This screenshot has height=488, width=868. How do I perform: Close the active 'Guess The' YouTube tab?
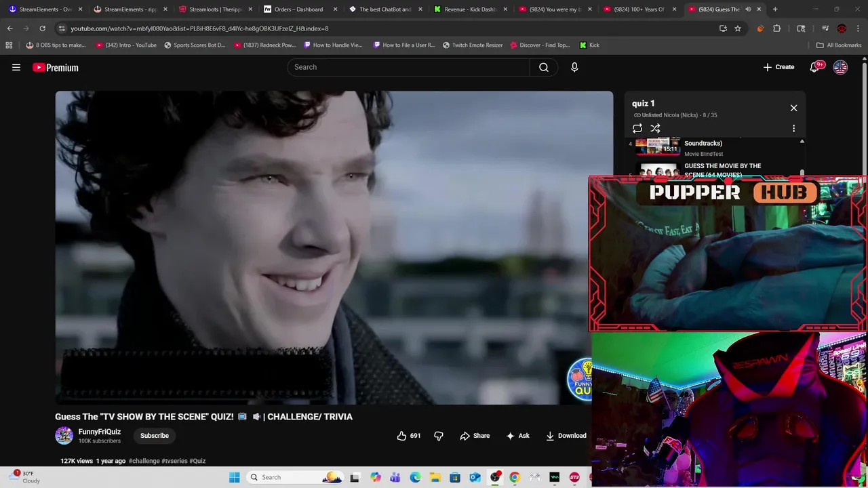pyautogui.click(x=759, y=9)
